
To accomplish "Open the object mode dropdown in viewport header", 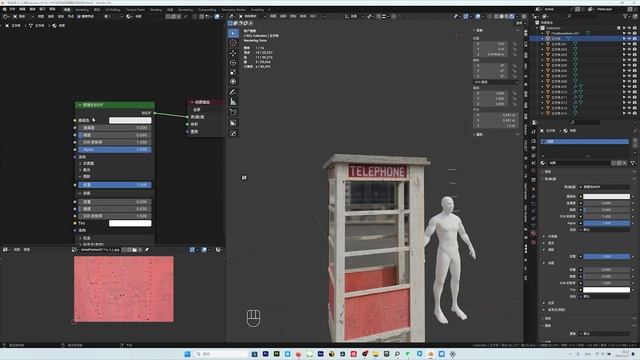I will click(x=252, y=16).
